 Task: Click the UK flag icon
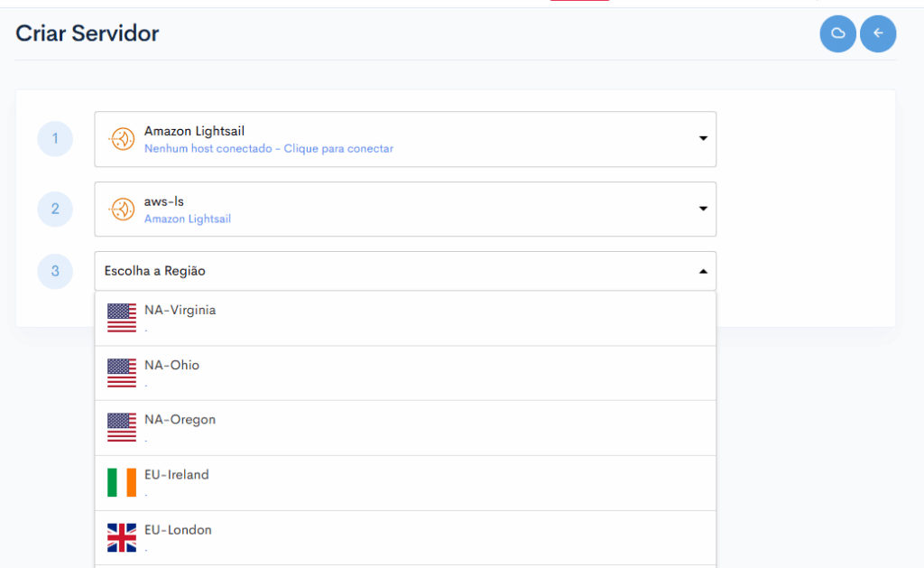pos(122,537)
